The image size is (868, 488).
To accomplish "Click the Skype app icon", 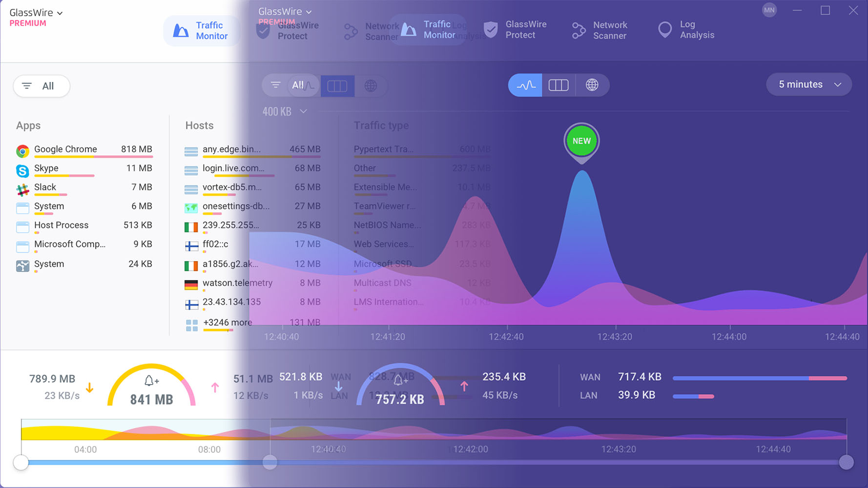I will (x=22, y=170).
